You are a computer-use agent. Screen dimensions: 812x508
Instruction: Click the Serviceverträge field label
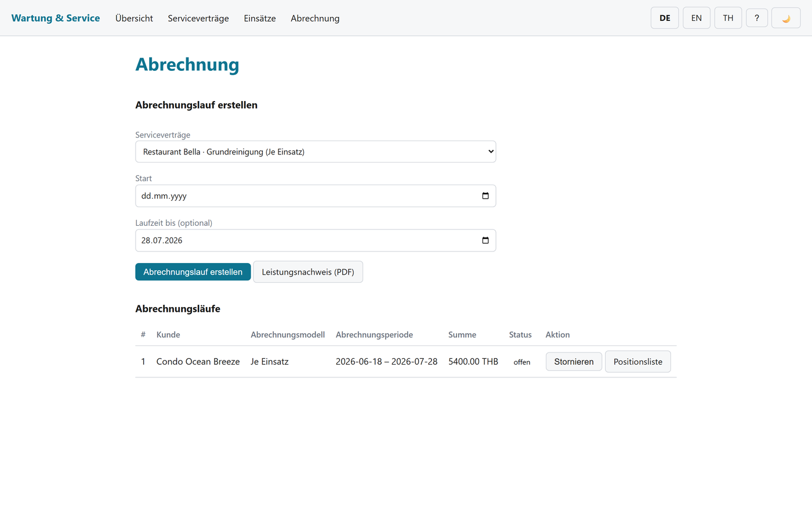pos(163,135)
